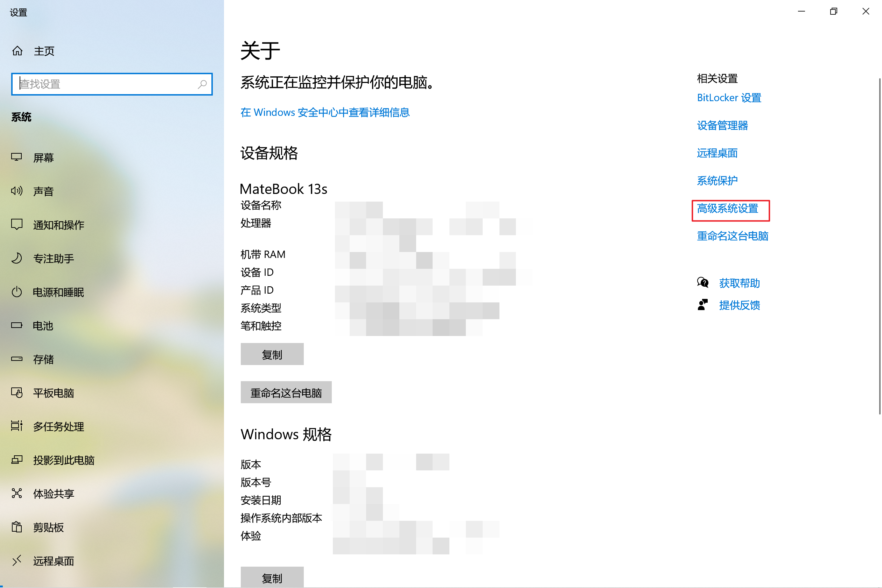Click the 多任务处理 multitasking icon
882x588 pixels.
pyautogui.click(x=16, y=426)
